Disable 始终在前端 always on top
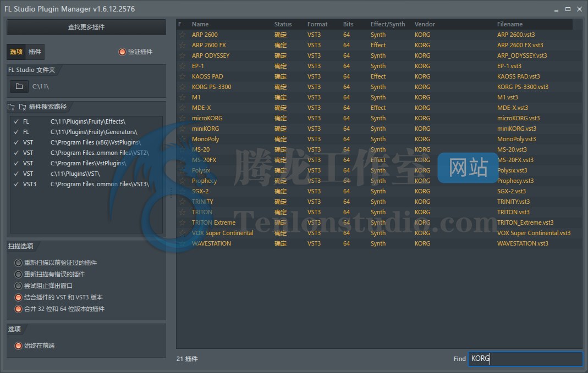 point(19,346)
